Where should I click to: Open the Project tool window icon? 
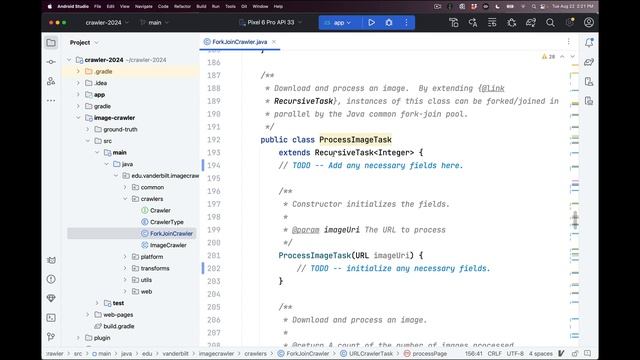[51, 42]
